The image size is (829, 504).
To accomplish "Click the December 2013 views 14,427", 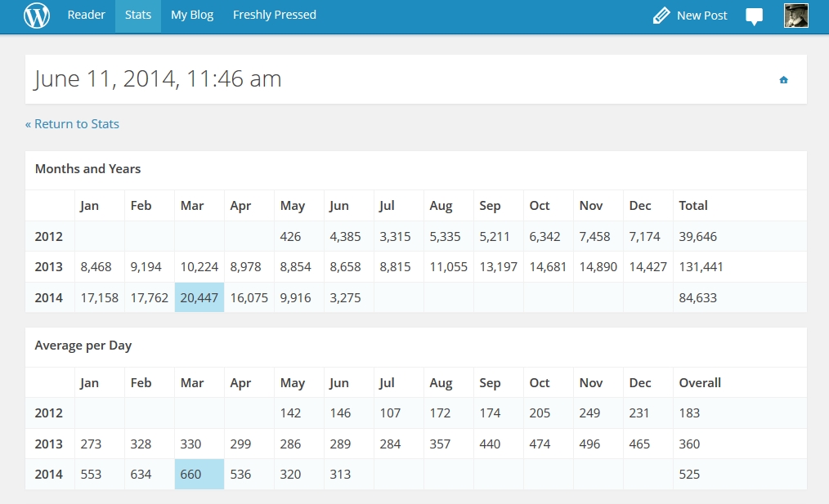I will coord(648,267).
